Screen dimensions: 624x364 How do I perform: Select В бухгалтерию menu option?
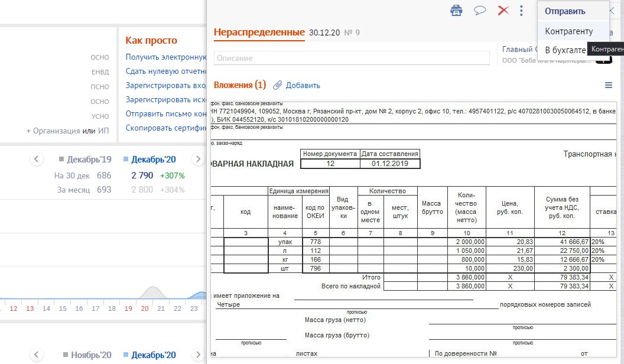click(x=565, y=50)
